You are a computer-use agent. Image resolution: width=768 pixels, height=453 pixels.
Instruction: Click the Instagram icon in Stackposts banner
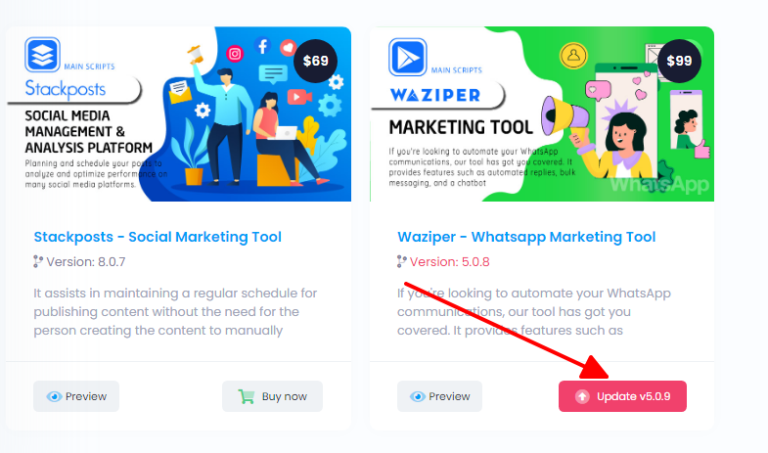[235, 53]
